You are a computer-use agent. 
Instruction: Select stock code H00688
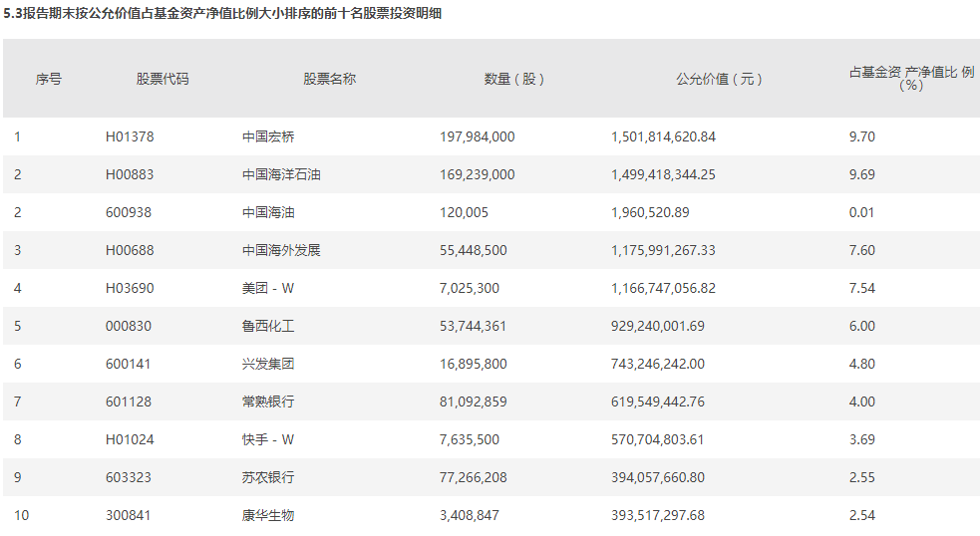point(130,250)
